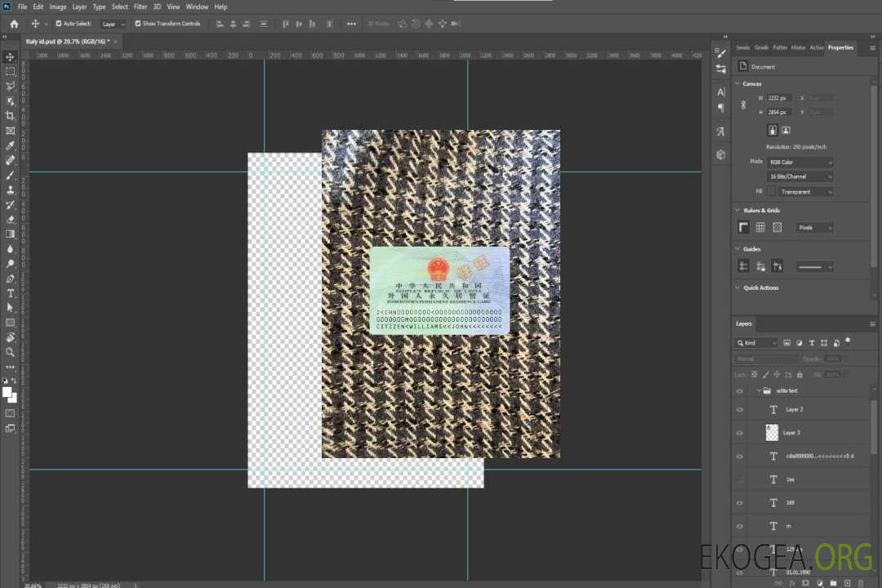Select the Move tool in the toolbar
Viewport: 882px width, 588px height.
point(11,57)
